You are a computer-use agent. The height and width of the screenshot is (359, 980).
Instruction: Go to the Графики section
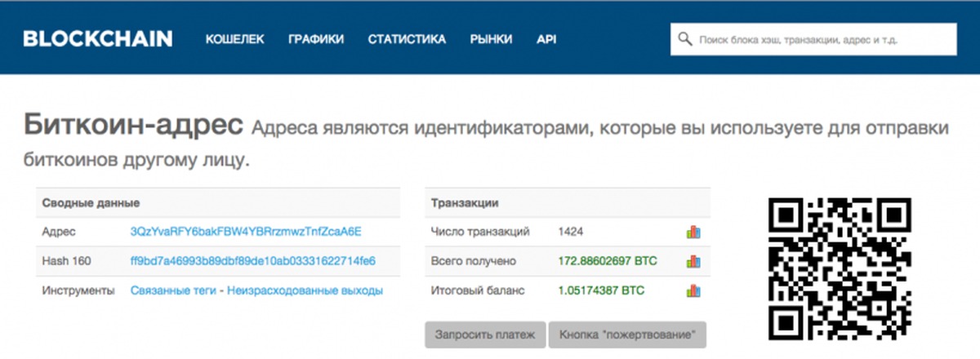coord(316,39)
